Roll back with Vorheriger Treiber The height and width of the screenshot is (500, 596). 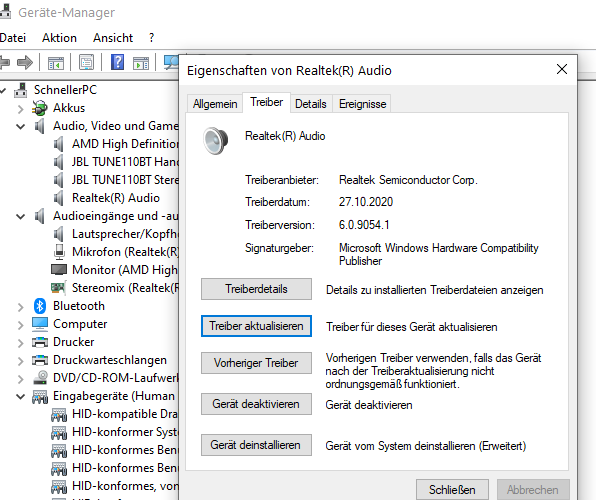click(256, 363)
